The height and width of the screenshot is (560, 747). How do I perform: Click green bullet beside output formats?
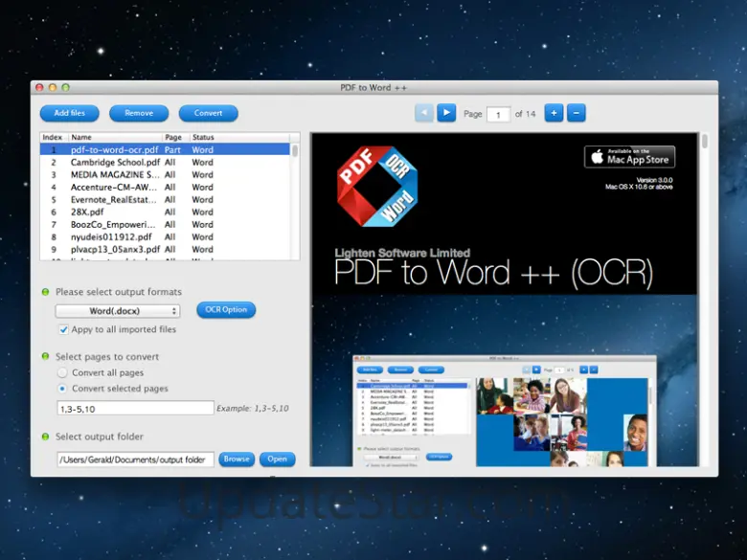45,292
